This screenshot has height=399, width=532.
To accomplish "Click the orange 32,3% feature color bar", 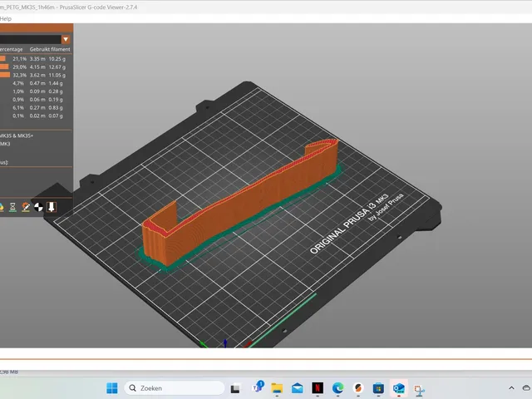I will pyautogui.click(x=5, y=75).
